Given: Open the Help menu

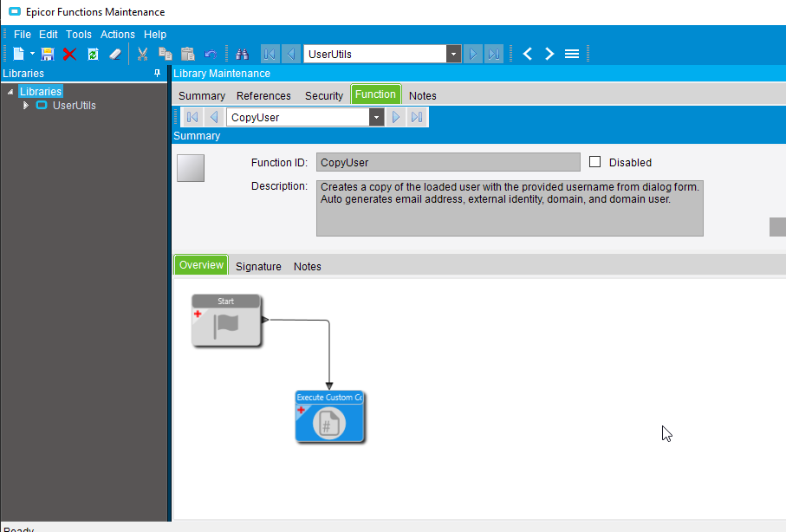Looking at the screenshot, I should (155, 35).
